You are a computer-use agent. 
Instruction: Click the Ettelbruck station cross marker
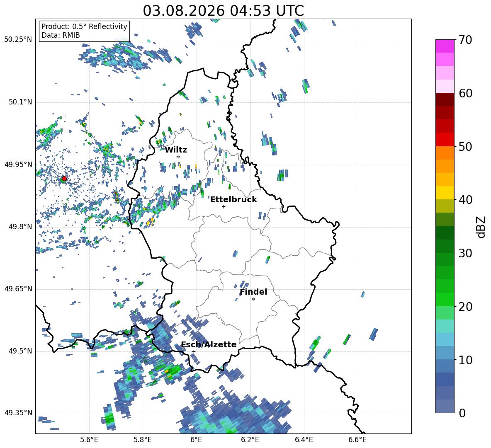click(224, 206)
